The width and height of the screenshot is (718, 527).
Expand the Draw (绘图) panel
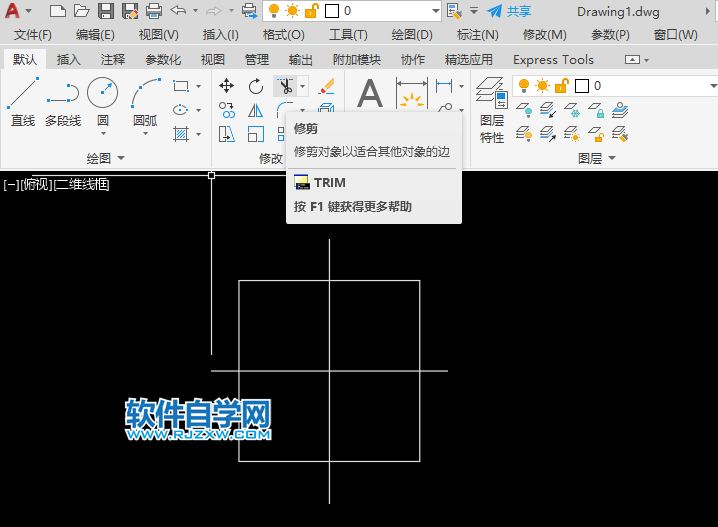[x=106, y=158]
